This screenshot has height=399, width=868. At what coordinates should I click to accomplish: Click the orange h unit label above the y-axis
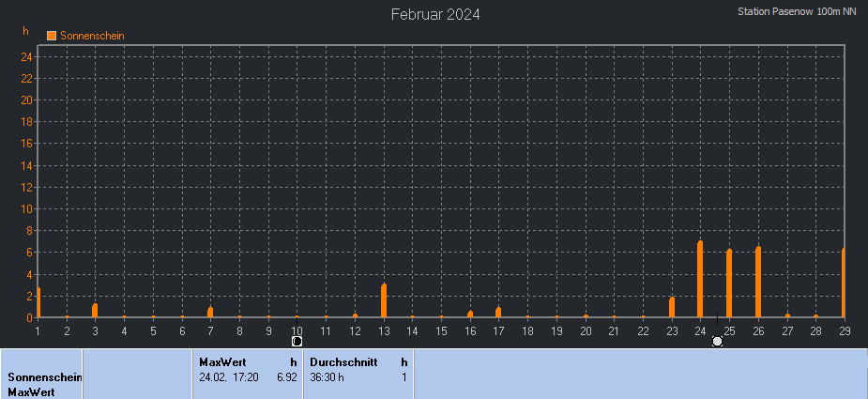coord(25,31)
